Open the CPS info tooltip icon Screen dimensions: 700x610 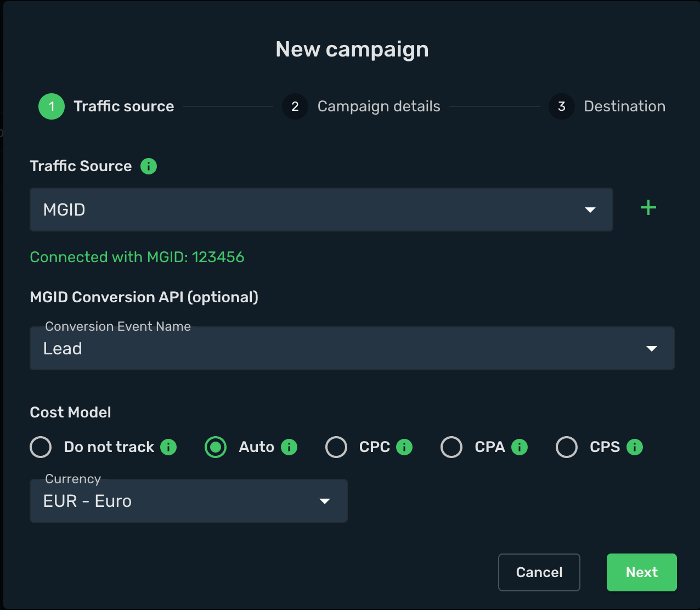(635, 447)
